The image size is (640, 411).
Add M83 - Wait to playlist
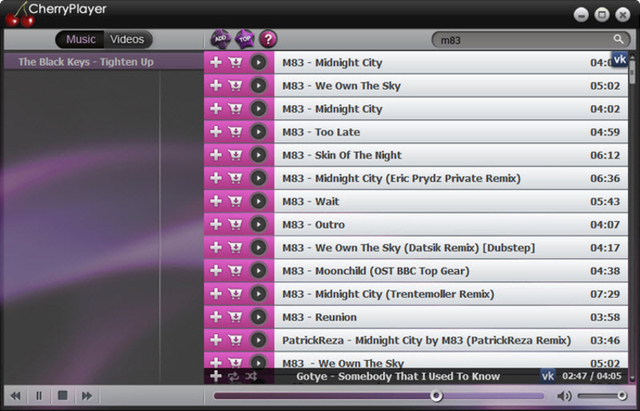tap(216, 201)
